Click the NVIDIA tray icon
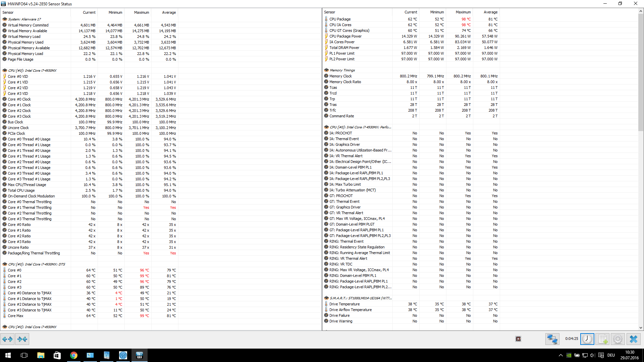 (569, 355)
